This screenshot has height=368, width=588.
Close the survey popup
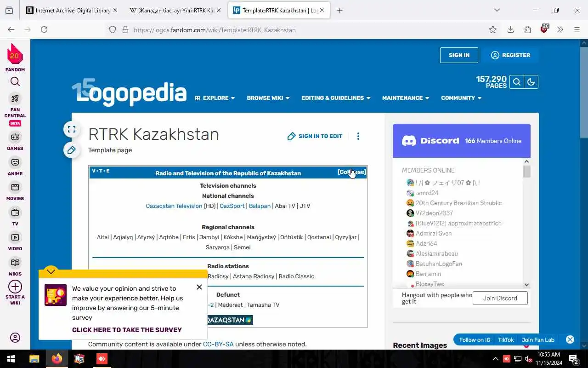pyautogui.click(x=199, y=287)
